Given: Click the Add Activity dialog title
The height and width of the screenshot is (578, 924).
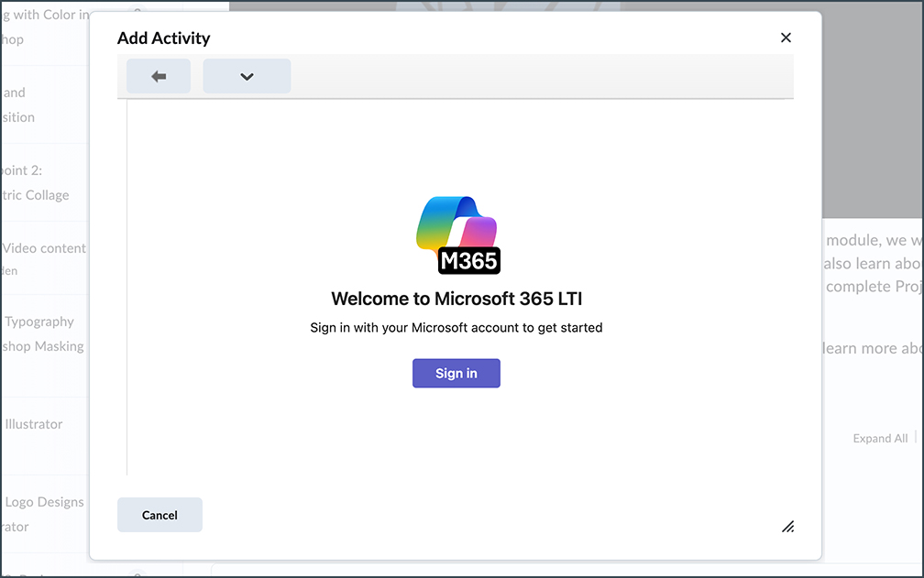Looking at the screenshot, I should (164, 38).
